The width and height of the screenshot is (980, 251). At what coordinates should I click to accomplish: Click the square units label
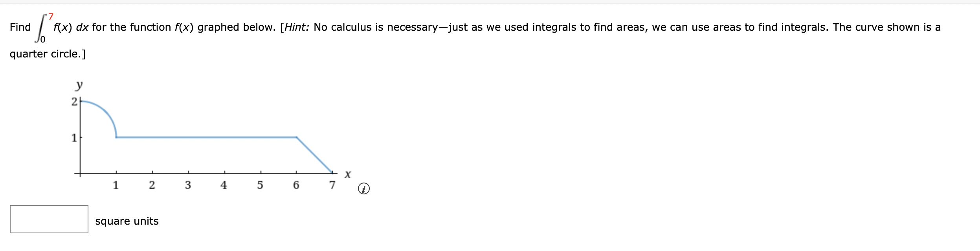point(127,222)
